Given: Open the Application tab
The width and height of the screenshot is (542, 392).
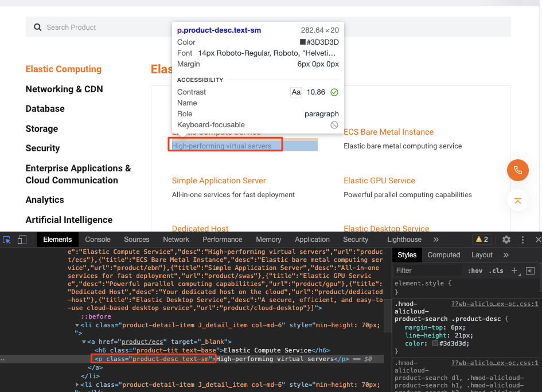Looking at the screenshot, I should click(312, 240).
